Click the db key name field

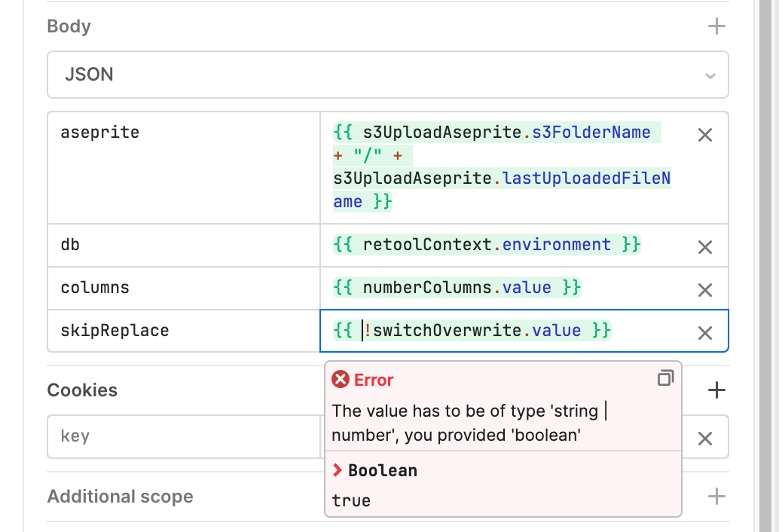pyautogui.click(x=183, y=245)
